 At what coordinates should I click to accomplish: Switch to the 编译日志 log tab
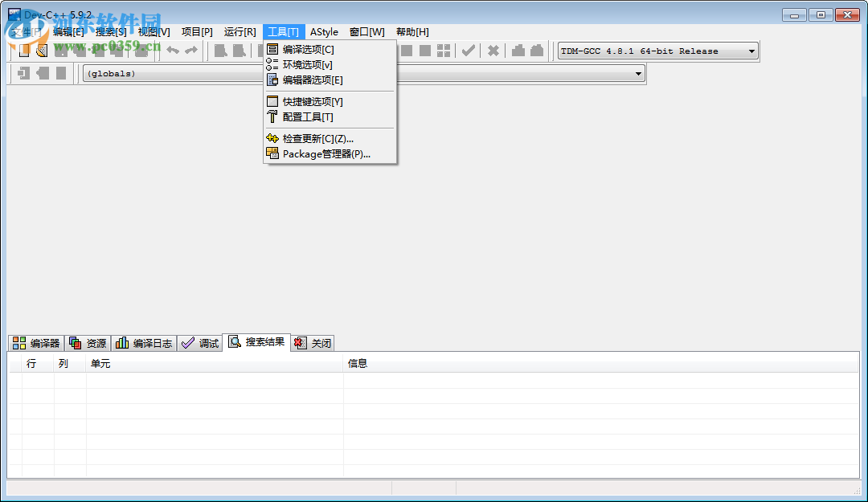pyautogui.click(x=145, y=342)
